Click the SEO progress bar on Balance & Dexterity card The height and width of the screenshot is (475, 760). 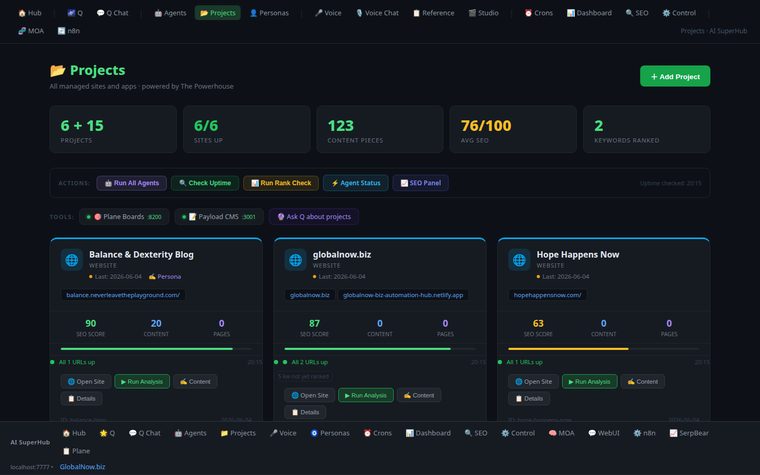pyautogui.click(x=157, y=348)
